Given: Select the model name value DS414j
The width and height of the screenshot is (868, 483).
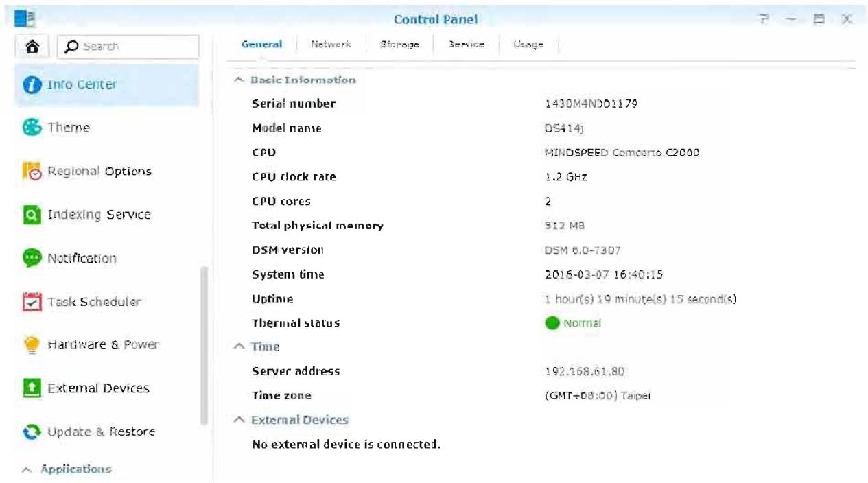Looking at the screenshot, I should pyautogui.click(x=564, y=128).
